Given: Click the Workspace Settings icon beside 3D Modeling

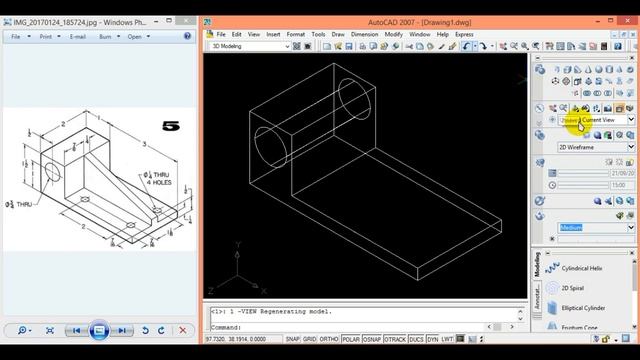Looking at the screenshot, I should pos(297,46).
